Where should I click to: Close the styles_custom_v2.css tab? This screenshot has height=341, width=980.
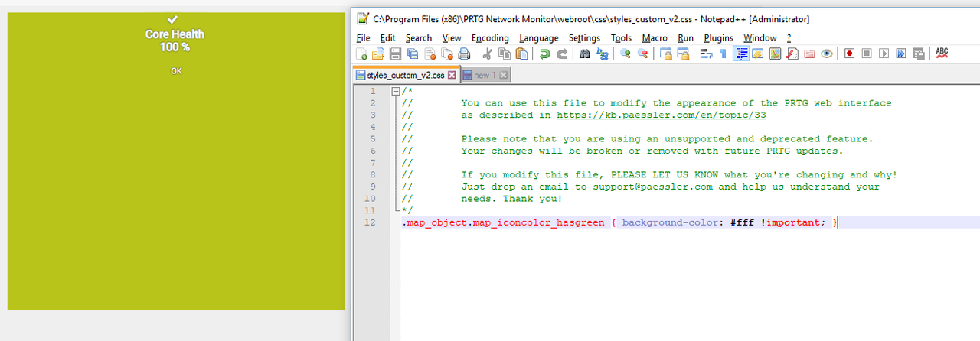[452, 75]
